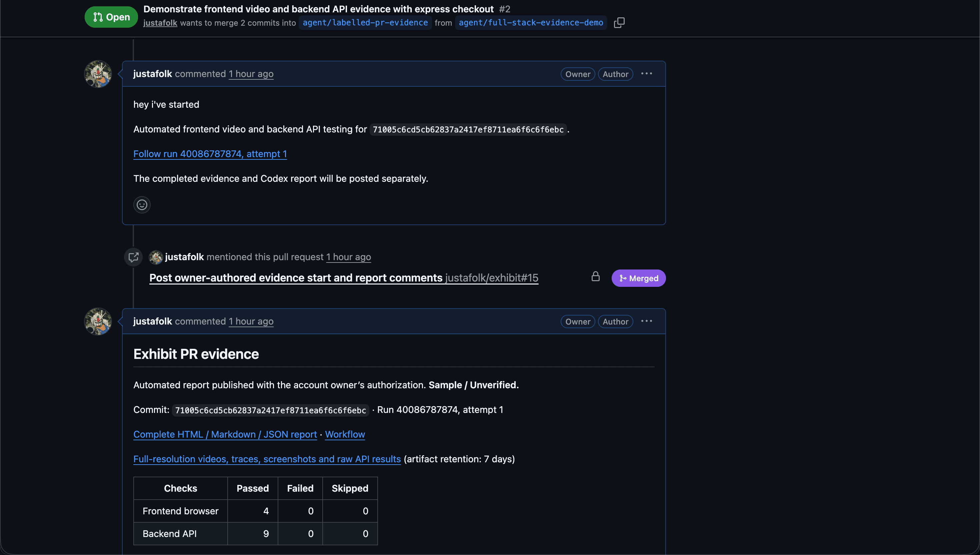Click justafolk author name in the Exhibit PR evidence comment header
980x555 pixels.
[153, 322]
